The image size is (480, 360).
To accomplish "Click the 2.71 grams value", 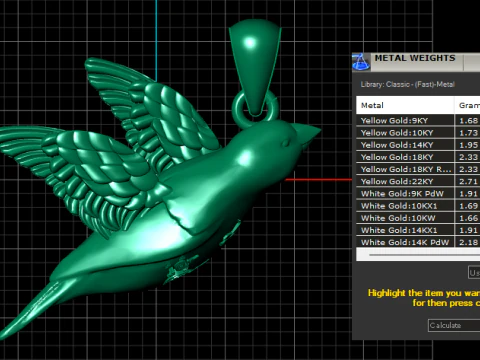I will (x=469, y=181).
